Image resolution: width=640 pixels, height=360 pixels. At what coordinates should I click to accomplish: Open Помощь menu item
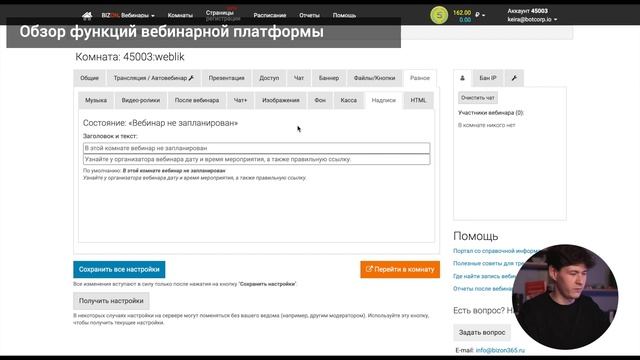344,16
